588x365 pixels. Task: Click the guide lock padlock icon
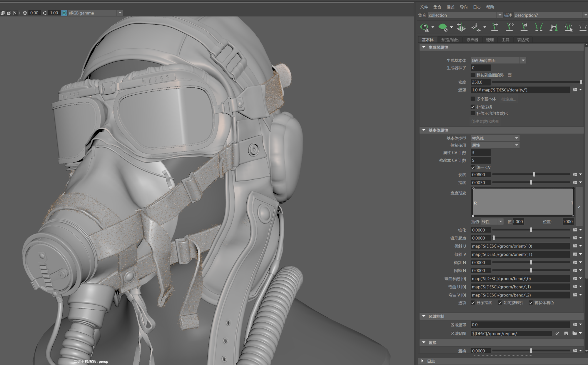524,27
